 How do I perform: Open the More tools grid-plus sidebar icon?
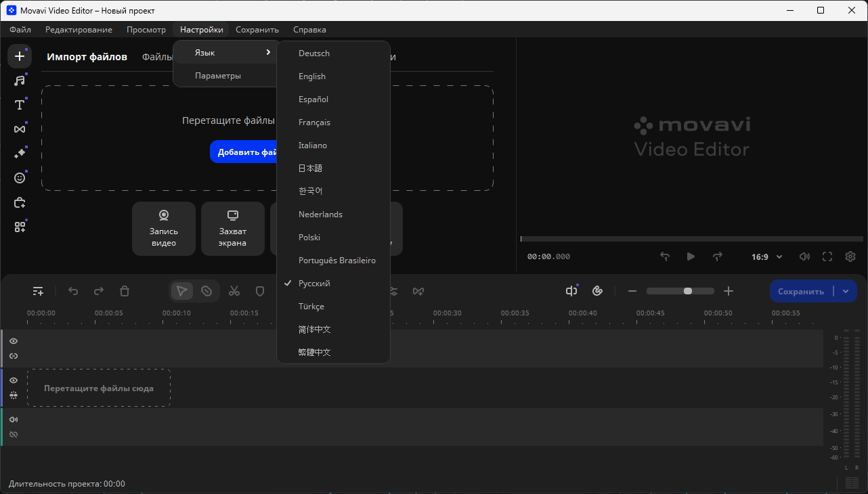[x=20, y=227]
